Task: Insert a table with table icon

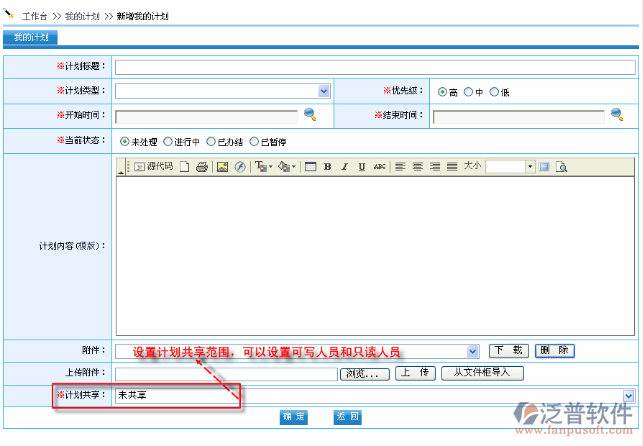Action: [311, 166]
